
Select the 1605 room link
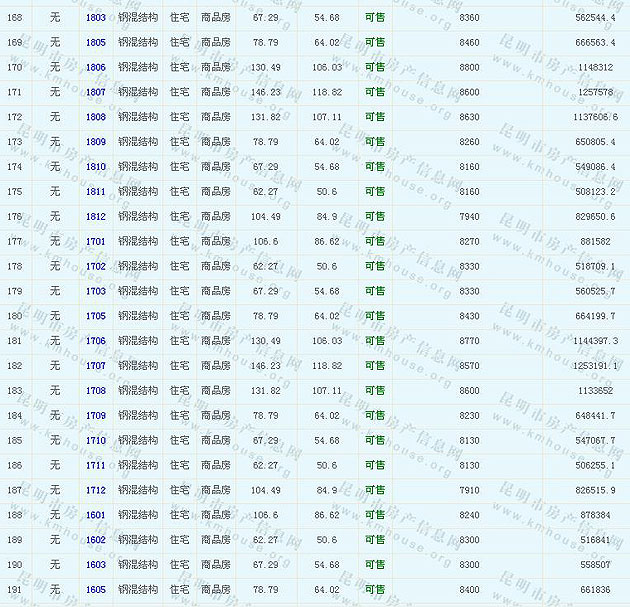point(96,590)
